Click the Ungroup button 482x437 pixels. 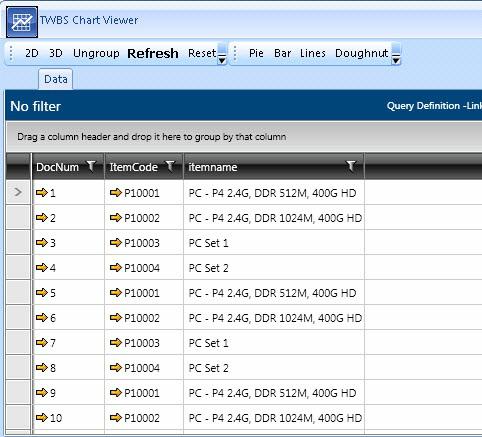point(96,54)
